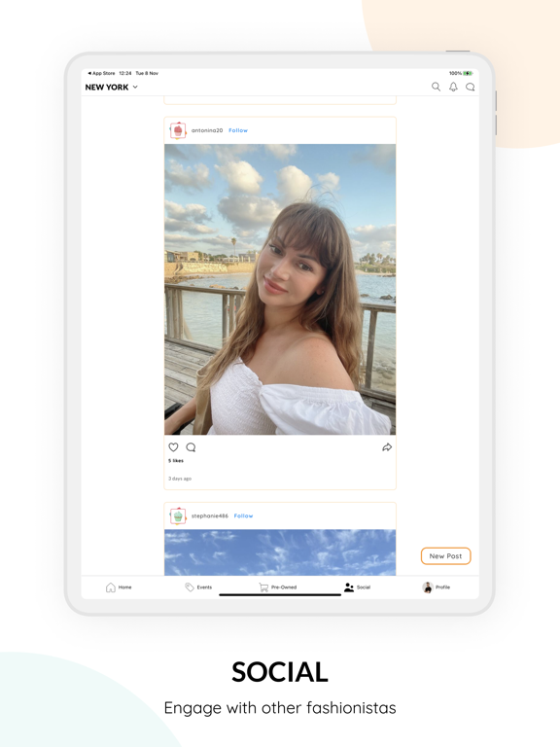
Task: Like antonina20's post with the heart icon
Action: [173, 446]
